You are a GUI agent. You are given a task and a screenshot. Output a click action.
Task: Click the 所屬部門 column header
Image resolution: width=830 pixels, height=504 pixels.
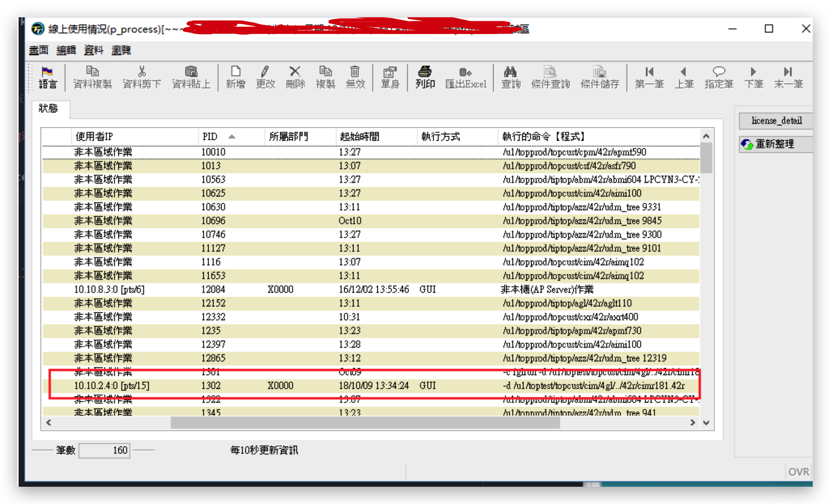pos(300,137)
